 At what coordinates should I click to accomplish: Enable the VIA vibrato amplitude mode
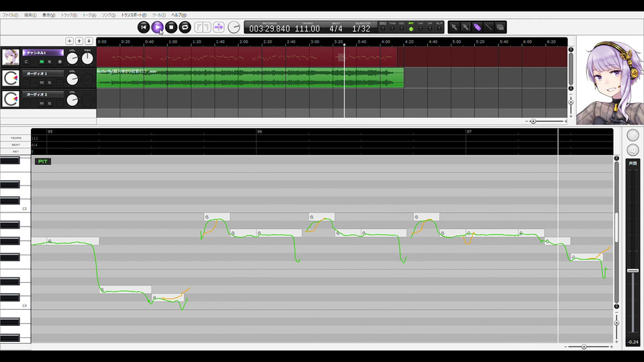click(x=421, y=27)
